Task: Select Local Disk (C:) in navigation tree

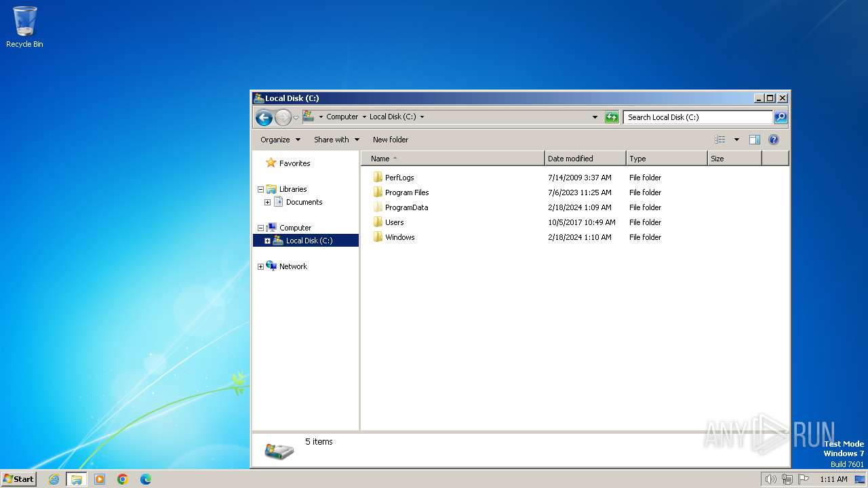Action: tap(309, 241)
